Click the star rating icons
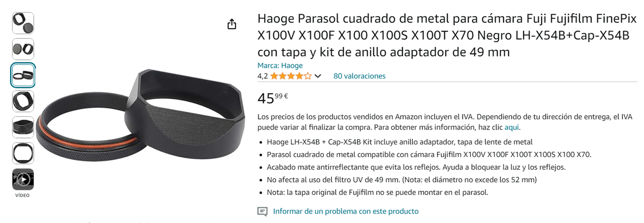The image size is (644, 223). pyautogui.click(x=291, y=76)
